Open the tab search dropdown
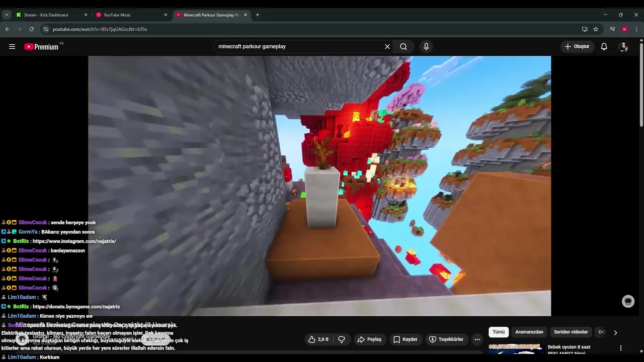The width and height of the screenshot is (644, 362). click(x=7, y=15)
